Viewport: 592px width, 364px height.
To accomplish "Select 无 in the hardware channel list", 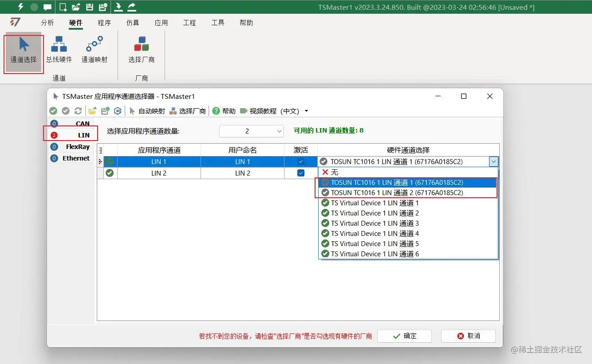I will tap(408, 172).
